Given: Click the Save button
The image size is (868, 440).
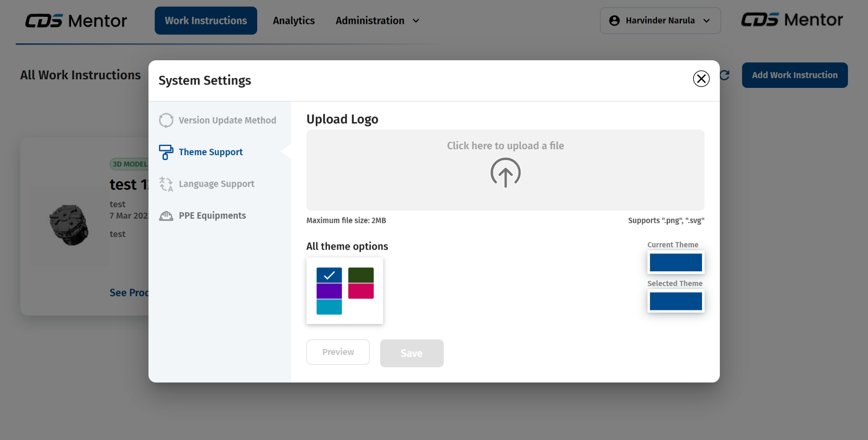Looking at the screenshot, I should 411,353.
